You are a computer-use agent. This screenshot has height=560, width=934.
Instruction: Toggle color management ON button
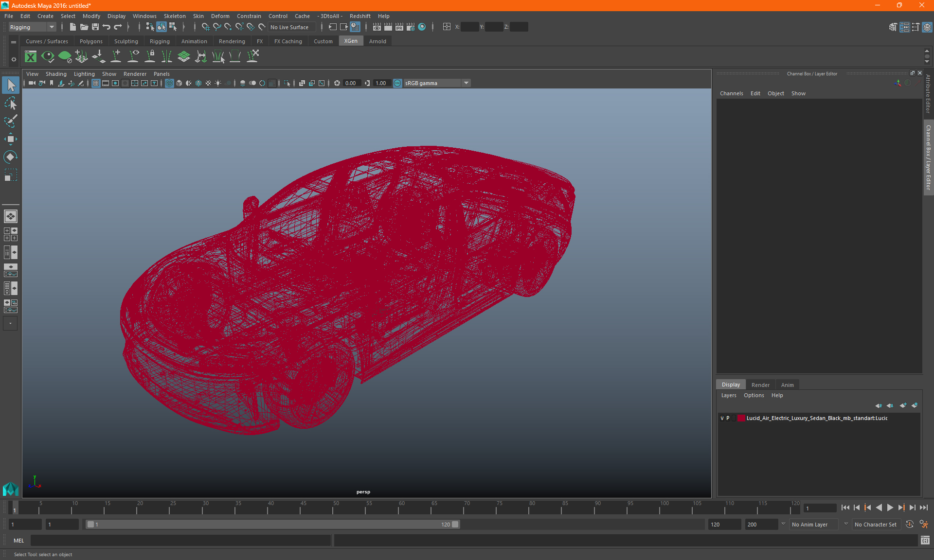[397, 84]
